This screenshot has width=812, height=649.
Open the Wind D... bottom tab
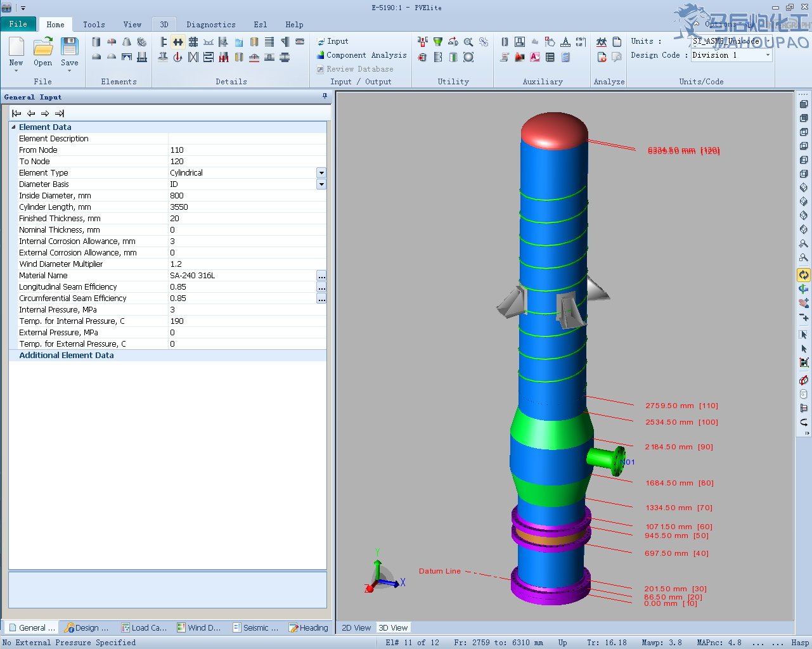coord(199,627)
